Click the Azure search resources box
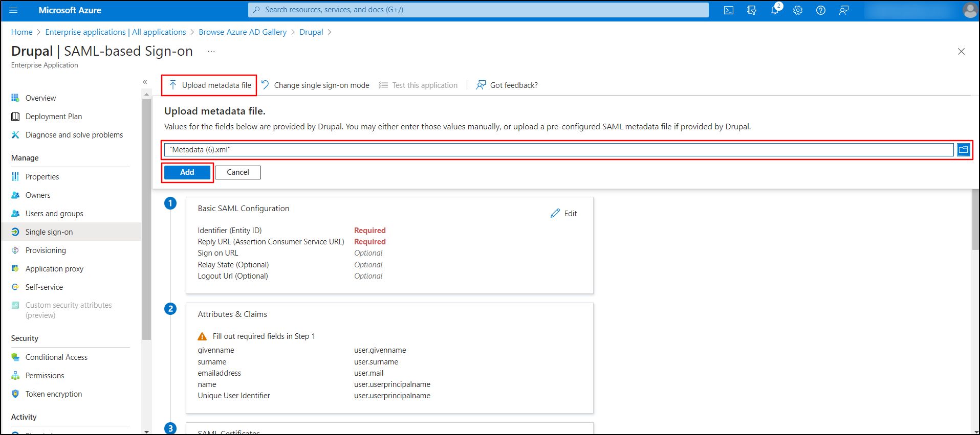Image resolution: width=980 pixels, height=435 pixels. [x=478, y=10]
